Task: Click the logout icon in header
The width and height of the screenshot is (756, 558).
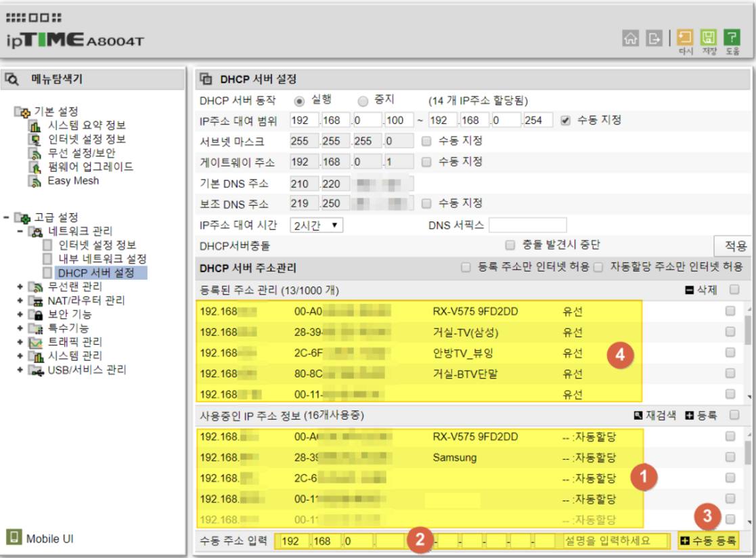Action: [653, 39]
